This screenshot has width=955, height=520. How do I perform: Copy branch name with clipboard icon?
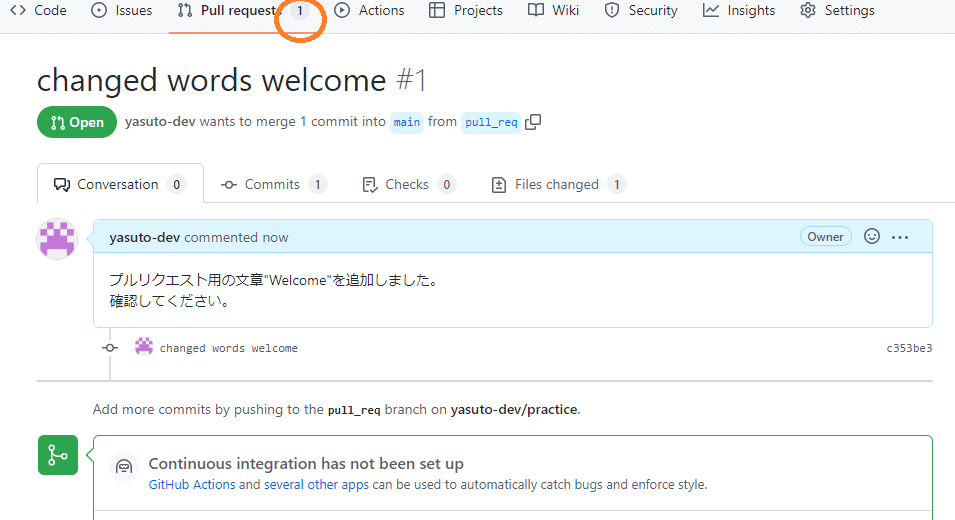[533, 122]
